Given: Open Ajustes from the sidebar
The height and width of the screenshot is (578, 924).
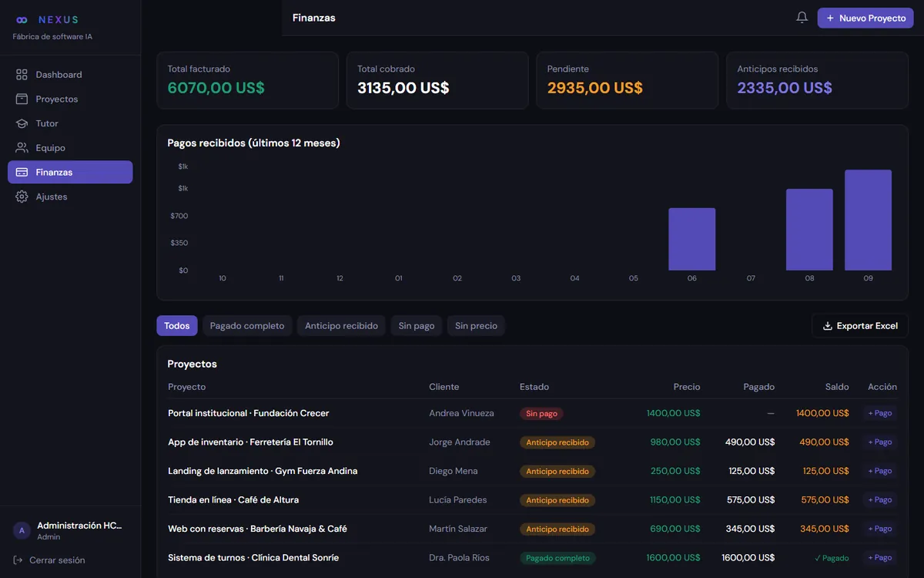Looking at the screenshot, I should click(70, 197).
